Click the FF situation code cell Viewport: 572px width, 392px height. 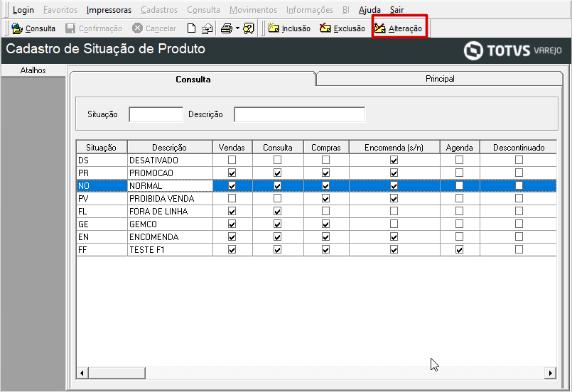102,249
